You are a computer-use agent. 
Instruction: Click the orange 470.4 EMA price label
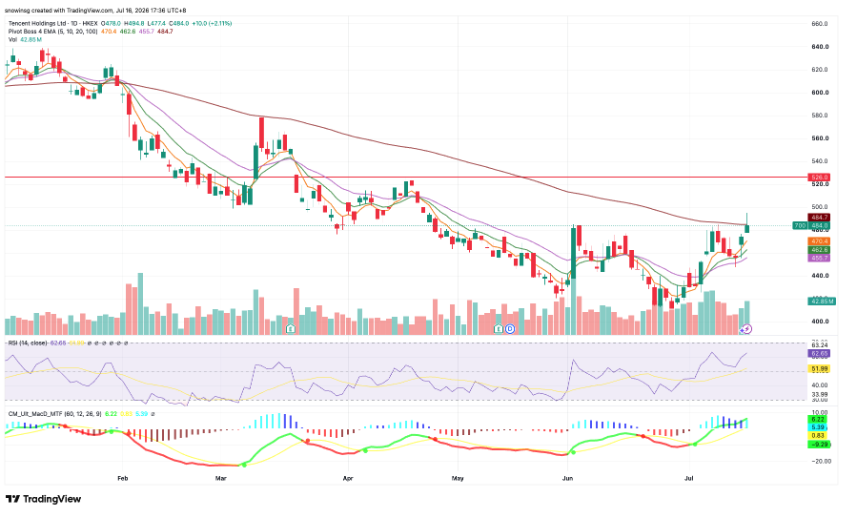(x=819, y=241)
